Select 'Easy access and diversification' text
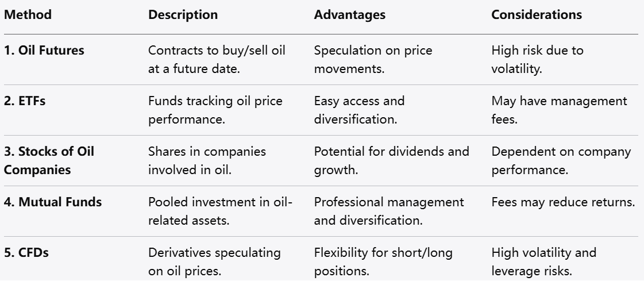644x281 pixels. (x=359, y=109)
